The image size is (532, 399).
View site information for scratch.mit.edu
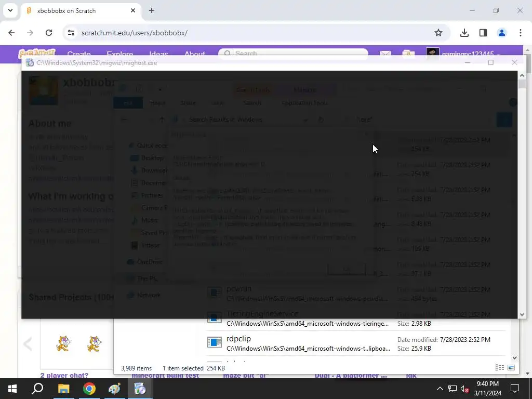[x=71, y=33]
